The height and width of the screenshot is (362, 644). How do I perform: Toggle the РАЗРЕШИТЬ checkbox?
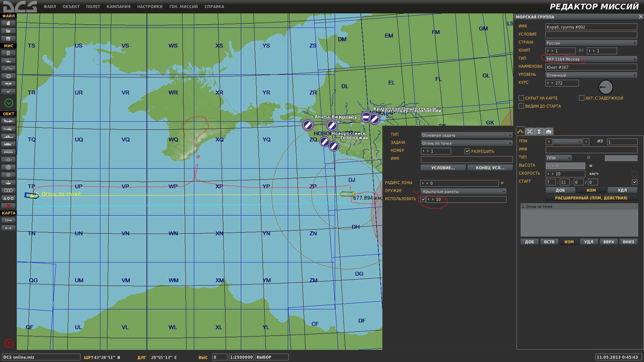tap(467, 151)
